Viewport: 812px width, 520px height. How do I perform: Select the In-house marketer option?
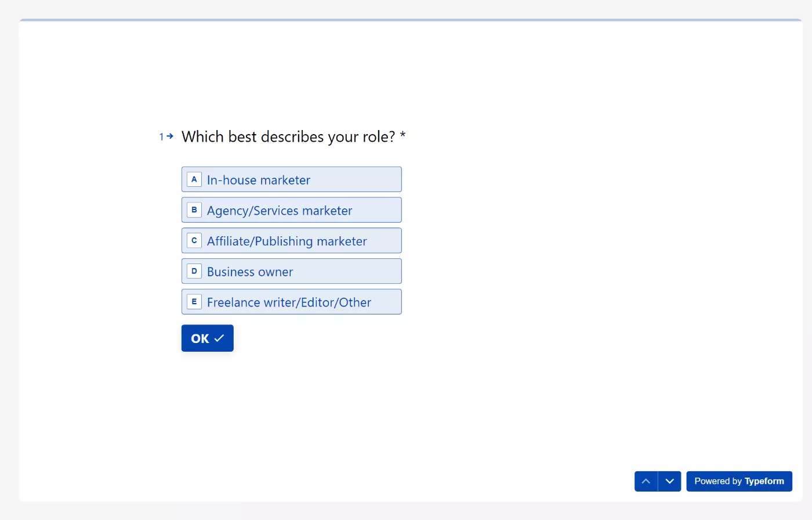pos(291,179)
